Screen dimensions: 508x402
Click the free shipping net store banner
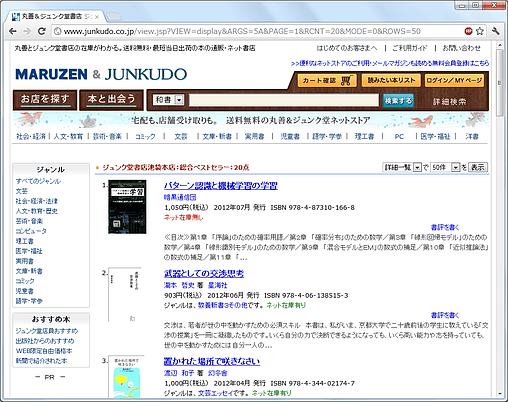click(251, 120)
